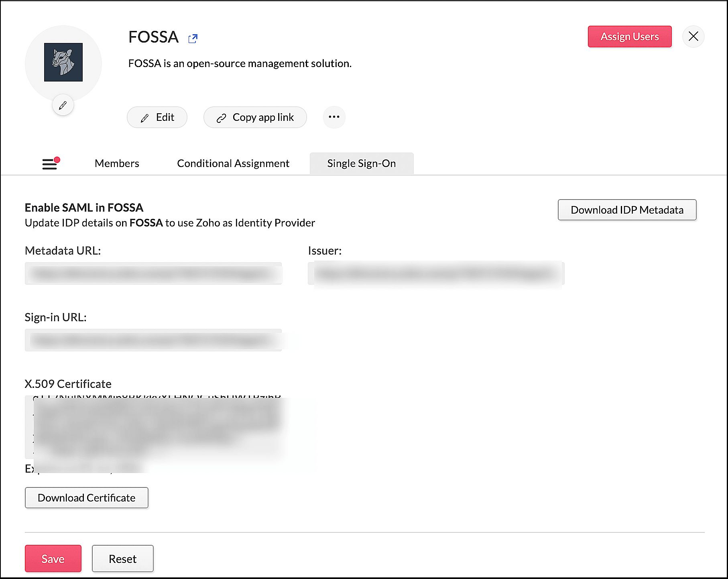Save the SSO configuration
Viewport: 728px width, 579px height.
53,559
